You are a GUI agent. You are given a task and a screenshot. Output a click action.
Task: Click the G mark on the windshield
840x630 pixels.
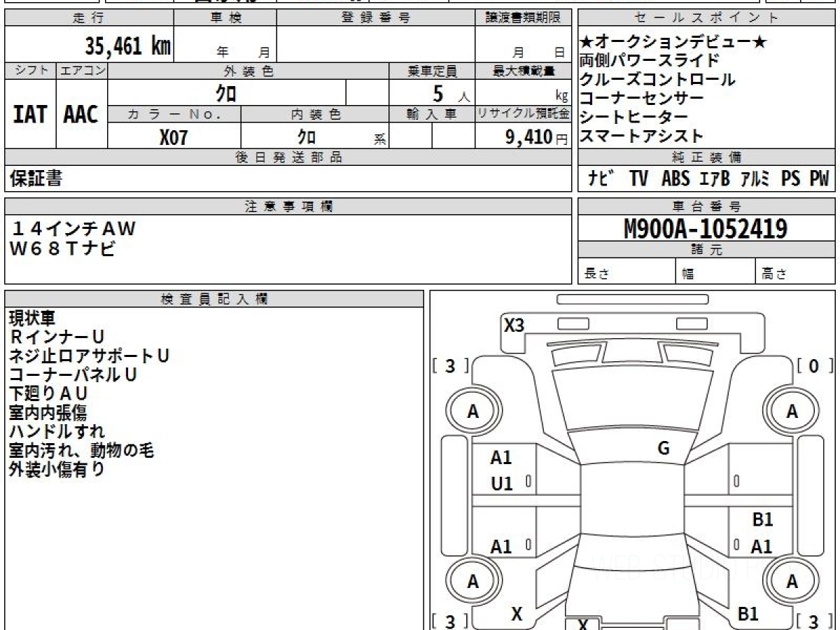(x=664, y=449)
